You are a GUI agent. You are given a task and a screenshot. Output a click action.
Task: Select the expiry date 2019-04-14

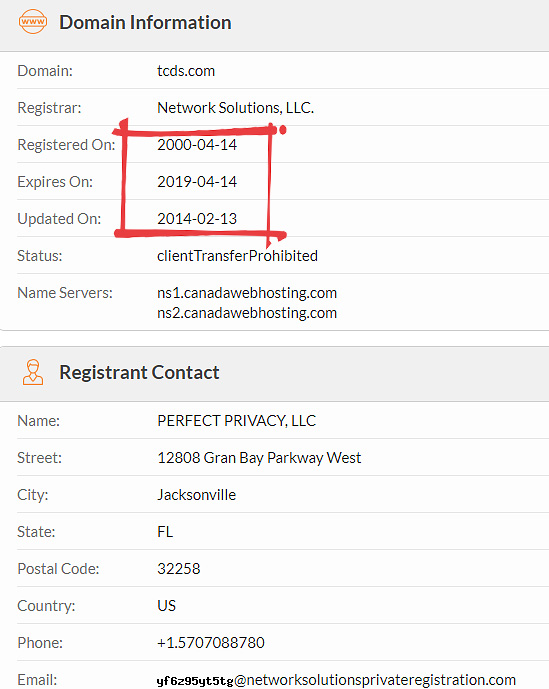click(x=197, y=182)
